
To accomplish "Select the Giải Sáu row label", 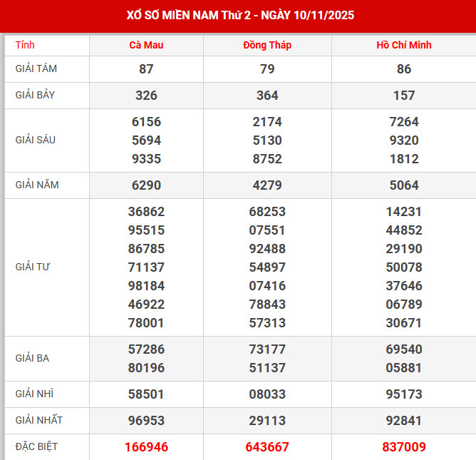I will click(x=35, y=140).
